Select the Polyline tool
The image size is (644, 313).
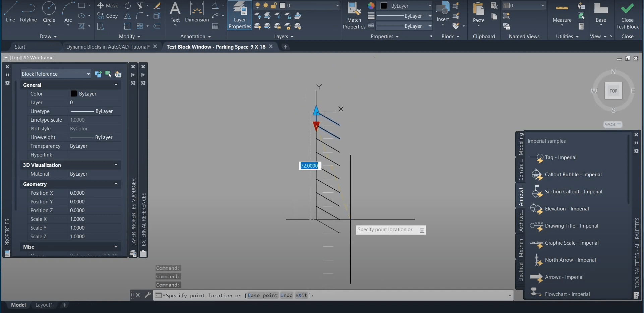click(28, 12)
